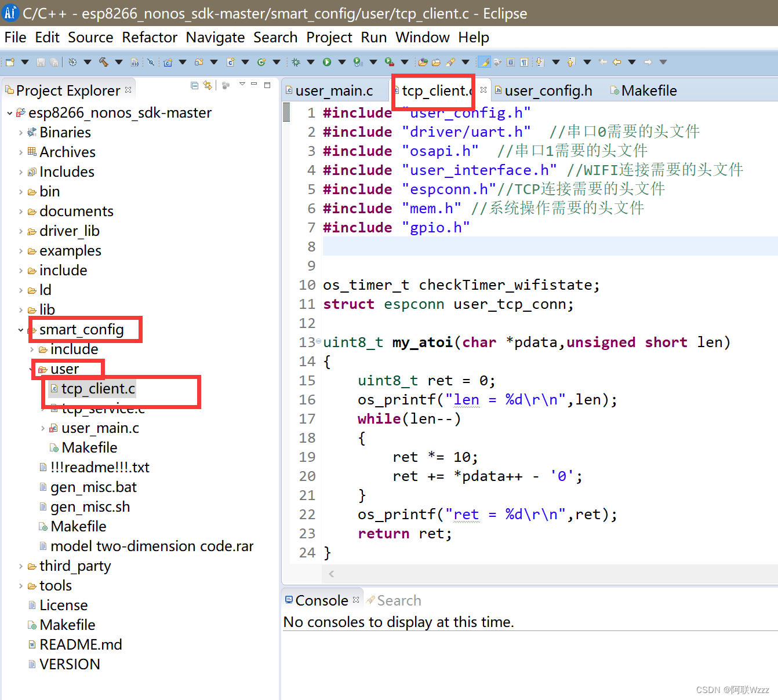Click the Save icon in toolbar
This screenshot has width=778, height=700.
(41, 62)
